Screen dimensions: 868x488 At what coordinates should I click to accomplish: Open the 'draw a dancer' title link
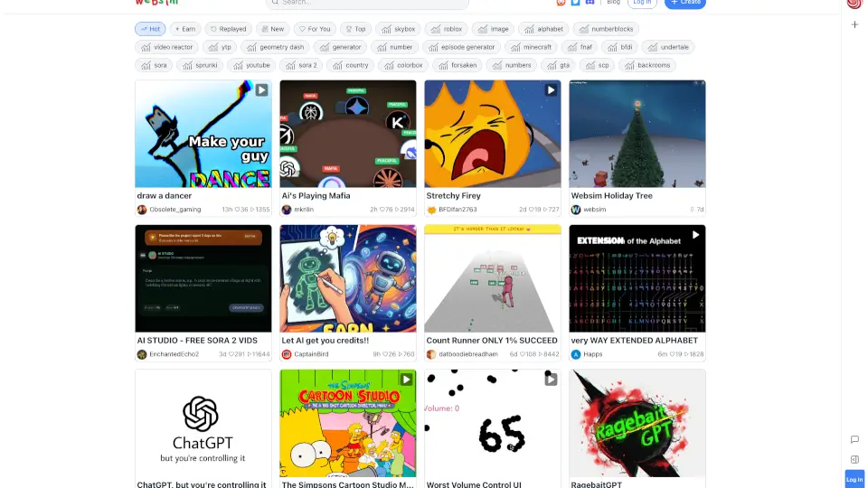(165, 196)
